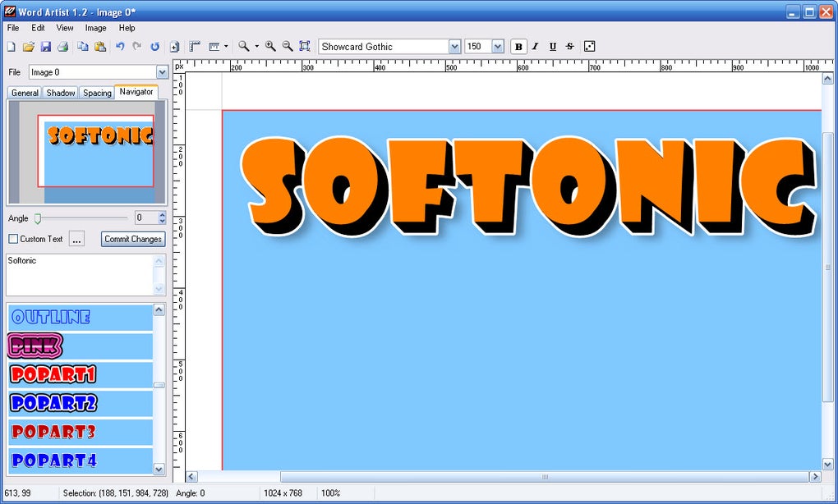This screenshot has width=838, height=504.
Task: Zoom in with the plus magnifier
Action: (270, 47)
